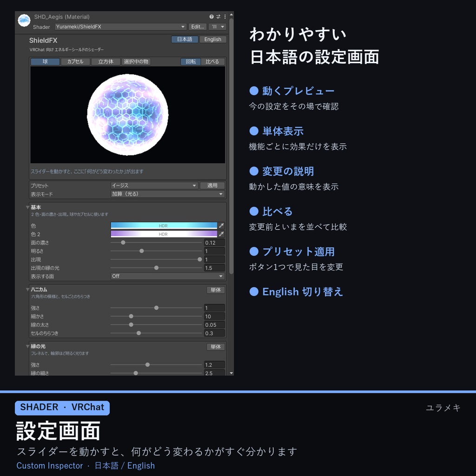Click the 面の濃さ slider
The width and height of the screenshot is (476, 476).
point(156,243)
